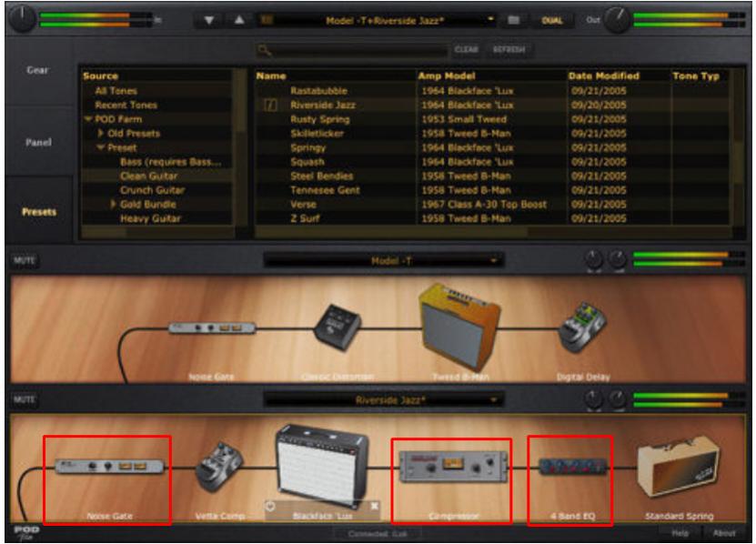Screen dimensions: 756x544
Task: Toggle Blackface 'Lux power bypass icon
Action: (x=270, y=506)
